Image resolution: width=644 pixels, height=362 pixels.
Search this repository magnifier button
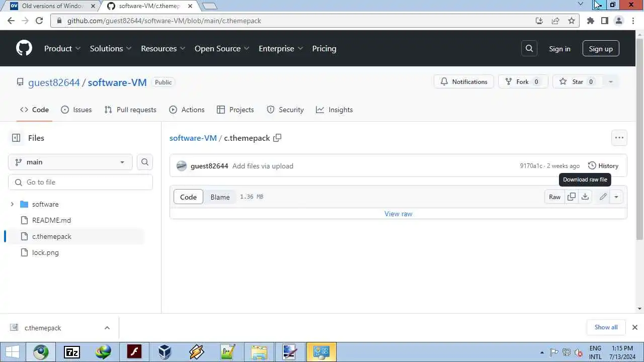point(145,162)
